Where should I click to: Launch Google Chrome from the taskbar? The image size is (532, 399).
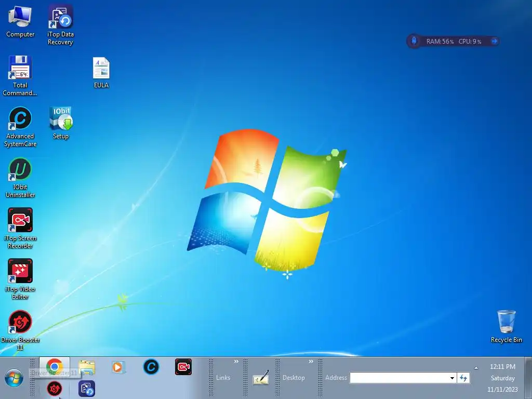[x=54, y=367]
